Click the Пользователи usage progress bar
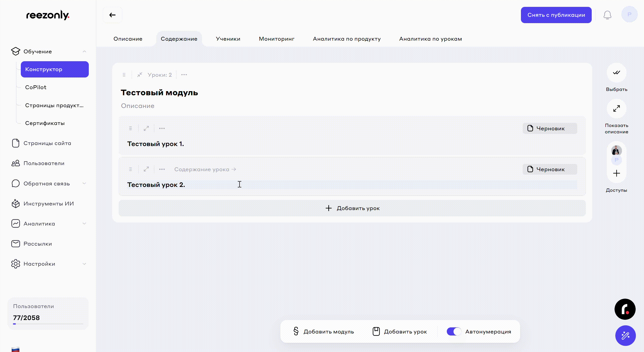This screenshot has height=352, width=644. (x=48, y=324)
